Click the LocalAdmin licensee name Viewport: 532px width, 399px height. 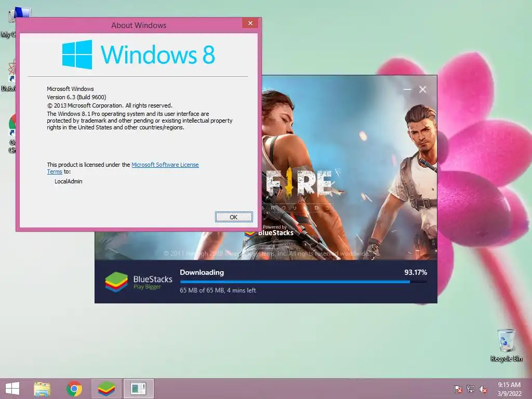click(68, 181)
